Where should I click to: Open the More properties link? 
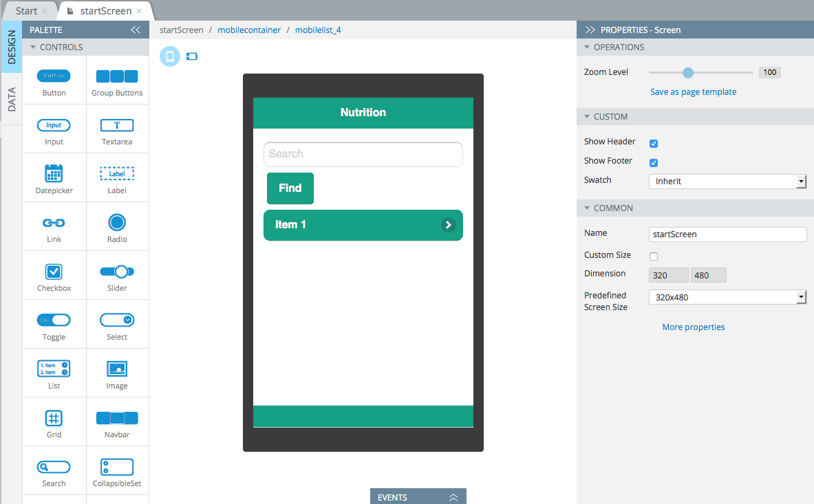693,327
